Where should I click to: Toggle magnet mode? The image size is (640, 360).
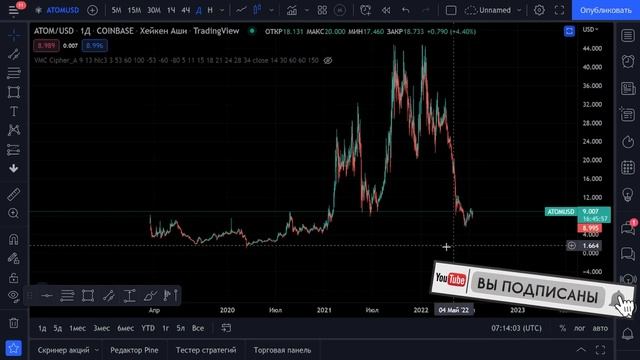click(14, 239)
